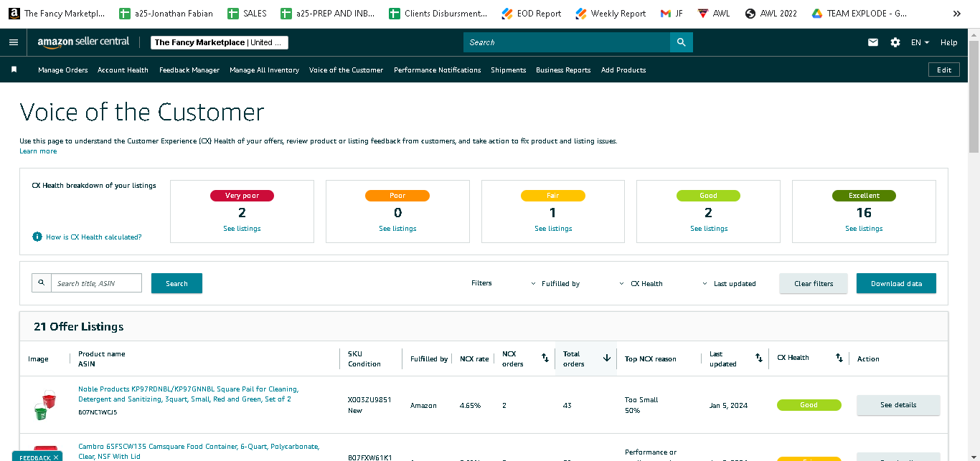The image size is (980, 461).
Task: Open Clients Disbursement bookmark
Action: (x=438, y=14)
